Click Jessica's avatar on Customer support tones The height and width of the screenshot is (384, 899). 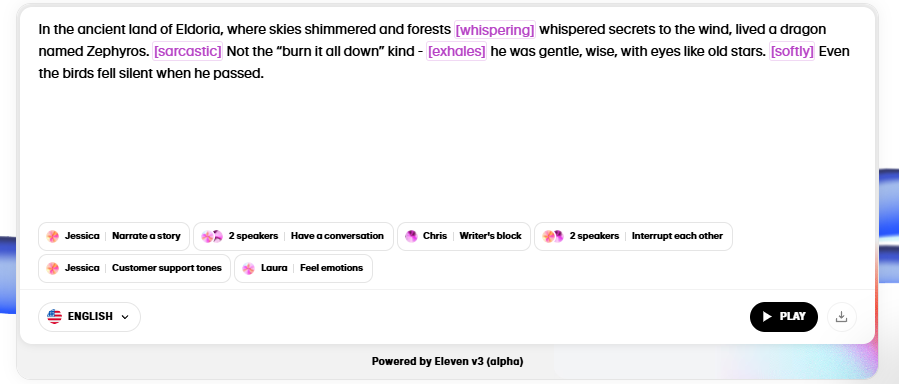coord(53,268)
